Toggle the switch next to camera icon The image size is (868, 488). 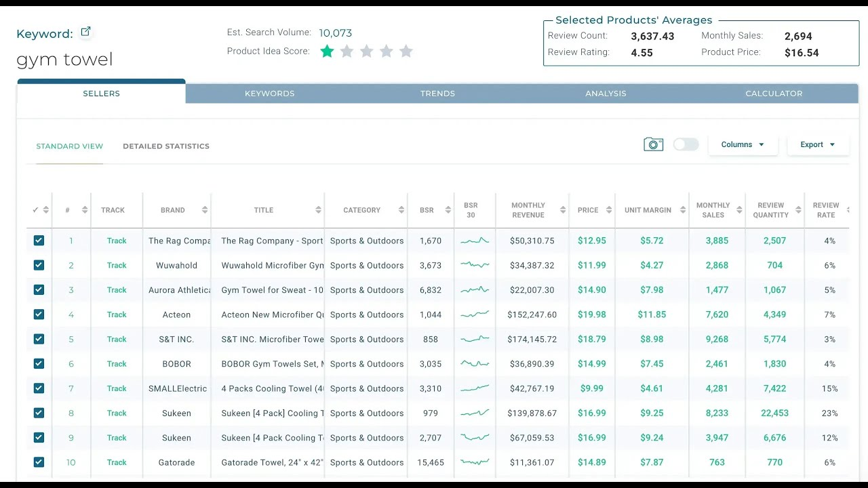686,144
